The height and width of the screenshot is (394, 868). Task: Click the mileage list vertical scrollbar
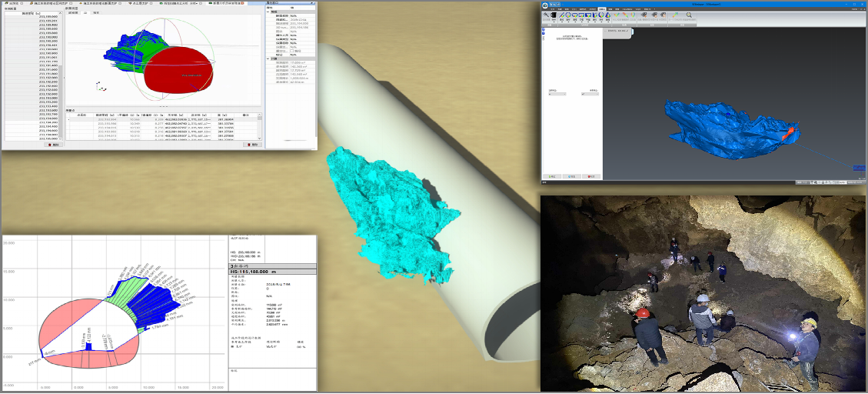coord(62,77)
